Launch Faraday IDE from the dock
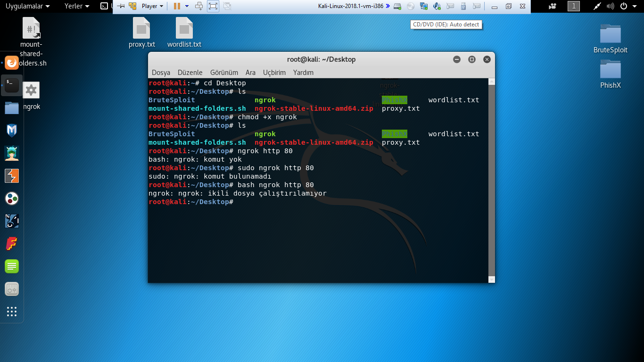Image resolution: width=644 pixels, height=362 pixels. [12, 244]
